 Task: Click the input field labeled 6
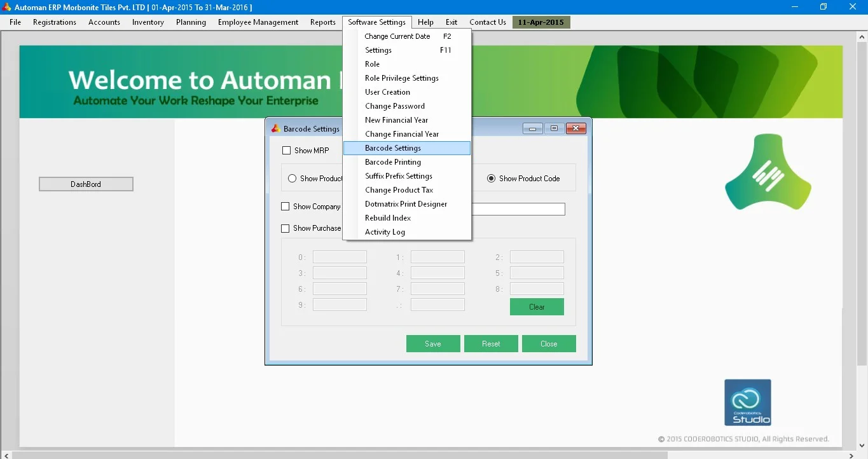340,289
